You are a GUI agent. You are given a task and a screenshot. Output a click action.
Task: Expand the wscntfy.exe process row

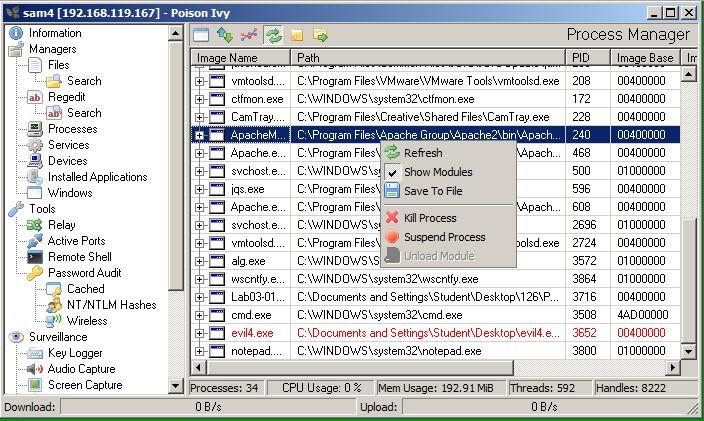tap(199, 279)
